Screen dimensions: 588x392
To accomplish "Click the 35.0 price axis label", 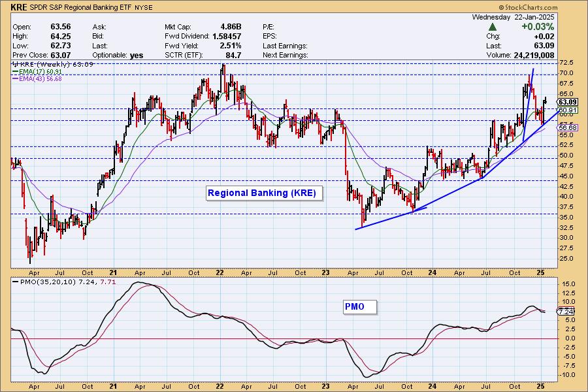I will [566, 217].
